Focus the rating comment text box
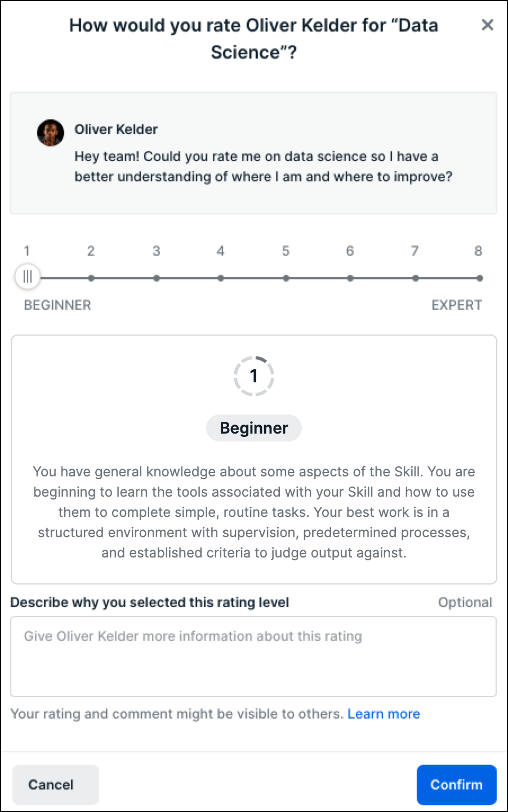This screenshot has width=508, height=812. pyautogui.click(x=253, y=657)
